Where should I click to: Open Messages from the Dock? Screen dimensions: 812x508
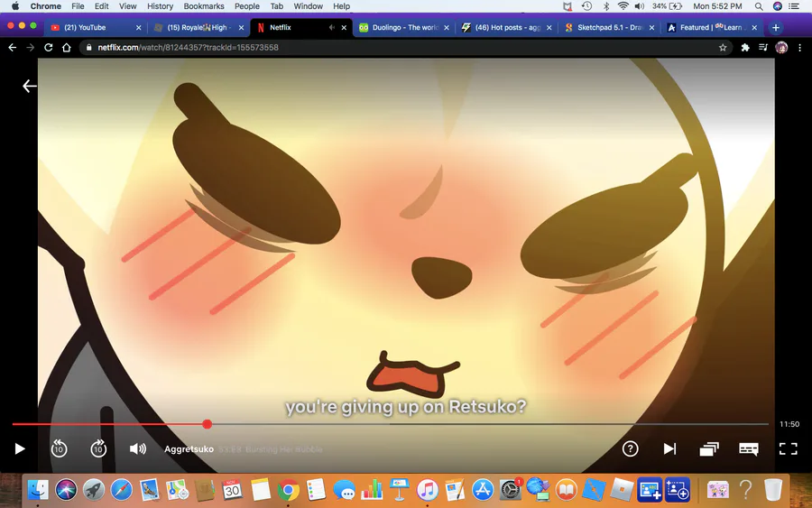tap(344, 489)
